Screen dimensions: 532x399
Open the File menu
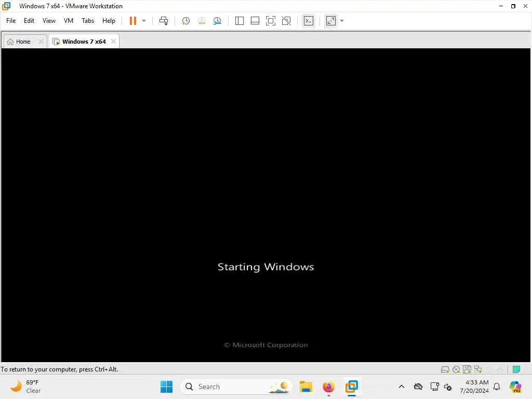11,21
